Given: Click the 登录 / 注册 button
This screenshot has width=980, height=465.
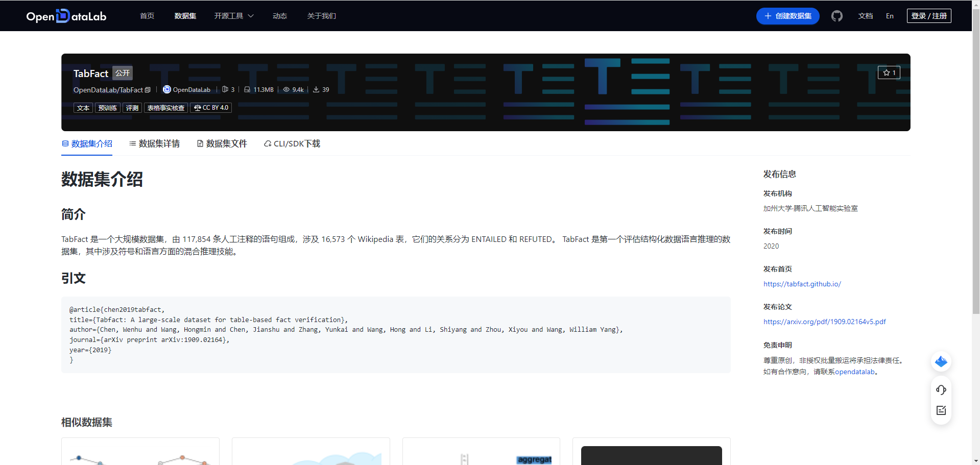Looking at the screenshot, I should point(929,16).
